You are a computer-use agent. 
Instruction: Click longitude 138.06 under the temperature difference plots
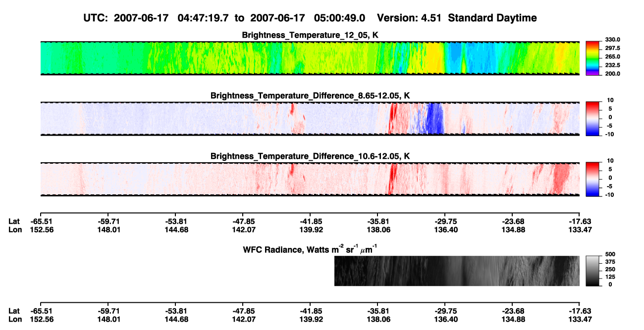377,230
